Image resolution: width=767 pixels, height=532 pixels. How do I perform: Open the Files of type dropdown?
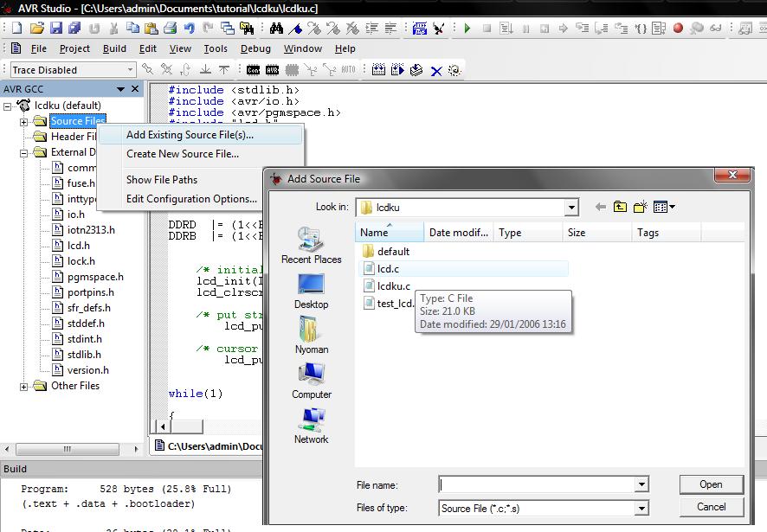tap(641, 509)
